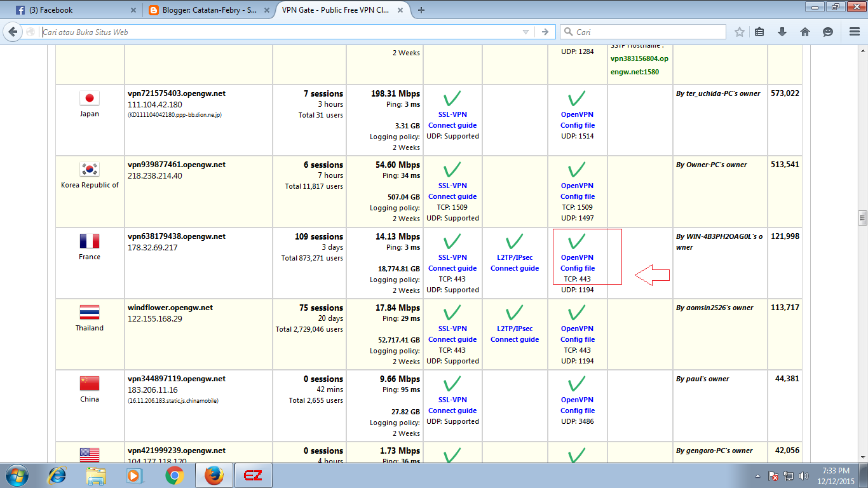
Task: Select hostname vpn721575403.opengw.net
Action: [x=177, y=93]
